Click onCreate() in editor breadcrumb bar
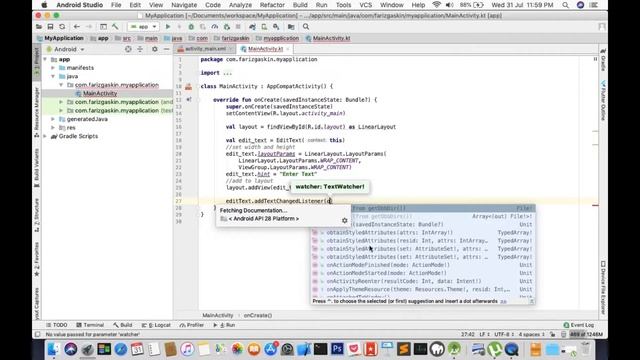This screenshot has height=360, width=640. click(x=258, y=315)
